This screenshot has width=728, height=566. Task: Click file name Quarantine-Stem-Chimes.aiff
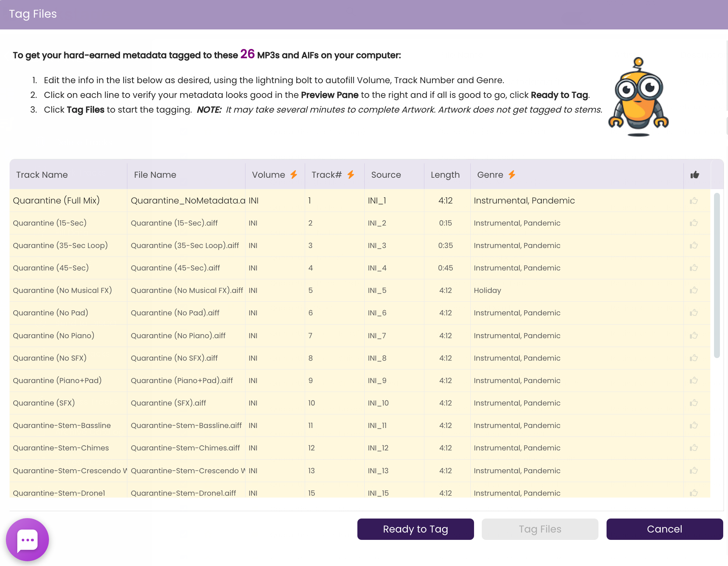[185, 448]
